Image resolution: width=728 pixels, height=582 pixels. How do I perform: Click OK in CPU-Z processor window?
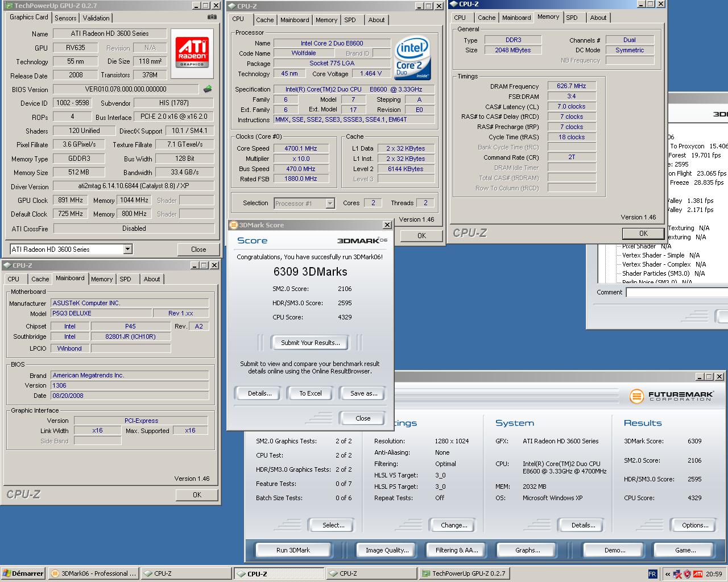[421, 235]
